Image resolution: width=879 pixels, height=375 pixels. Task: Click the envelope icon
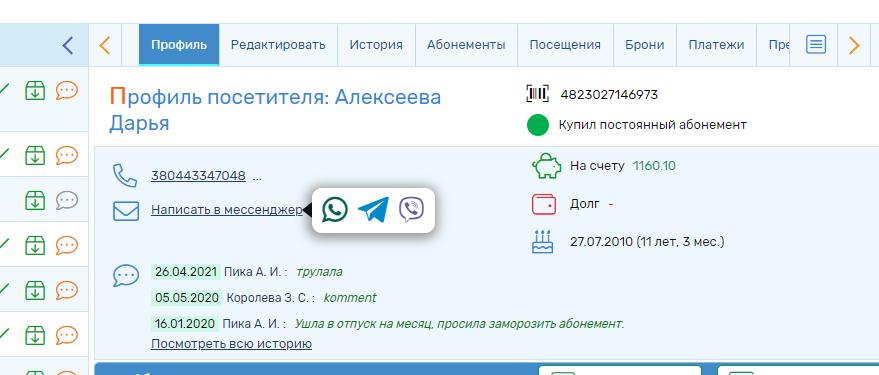(126, 211)
